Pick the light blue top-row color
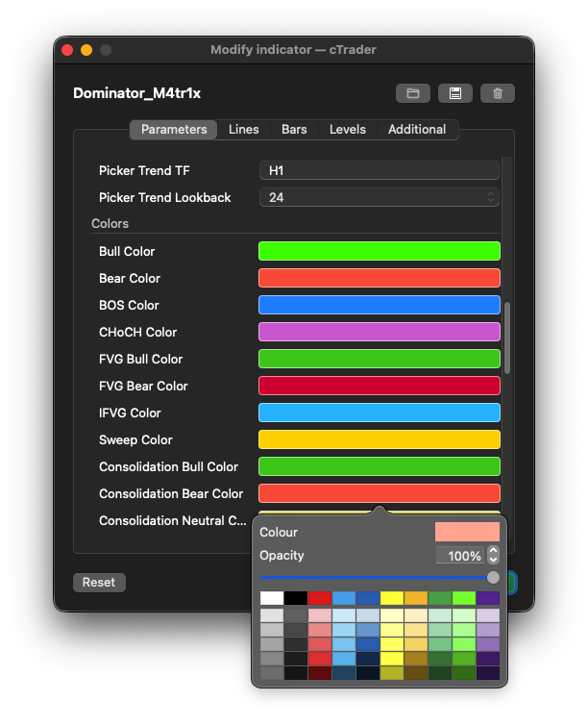Image resolution: width=588 pixels, height=726 pixels. click(x=344, y=598)
